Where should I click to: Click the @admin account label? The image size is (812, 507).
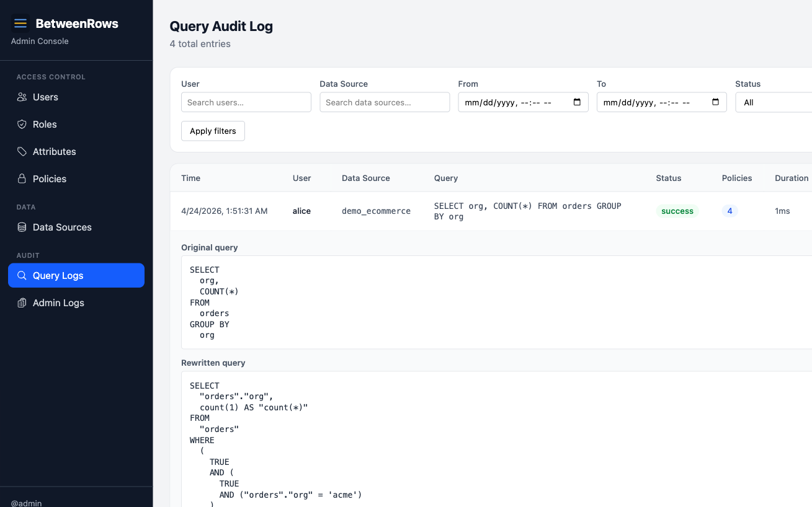pos(27,503)
